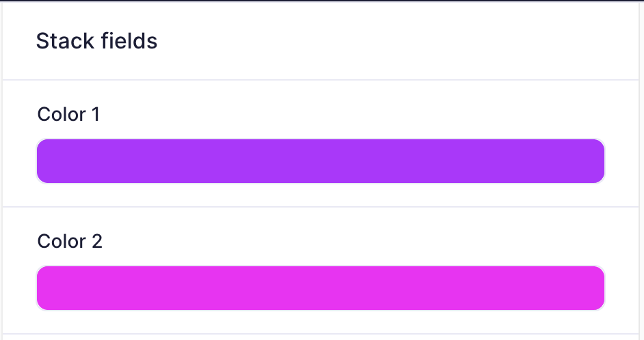
Task: Click the Color 2 label text
Action: click(x=70, y=241)
